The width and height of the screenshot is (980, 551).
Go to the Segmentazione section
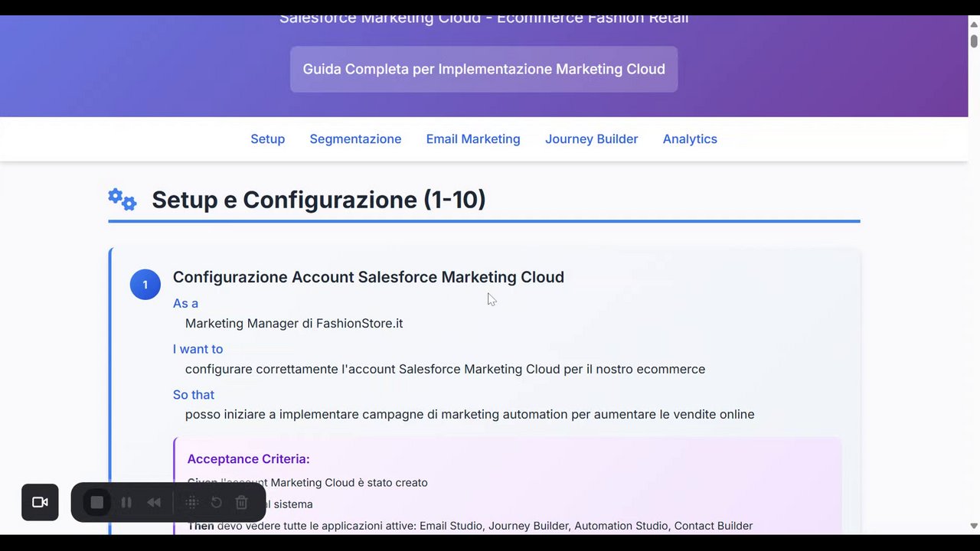coord(355,139)
